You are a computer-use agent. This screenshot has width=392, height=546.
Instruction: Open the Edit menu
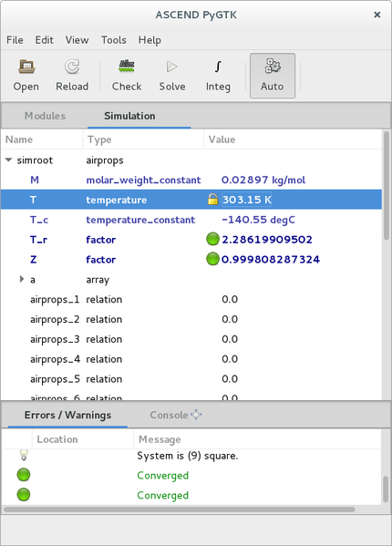point(44,40)
